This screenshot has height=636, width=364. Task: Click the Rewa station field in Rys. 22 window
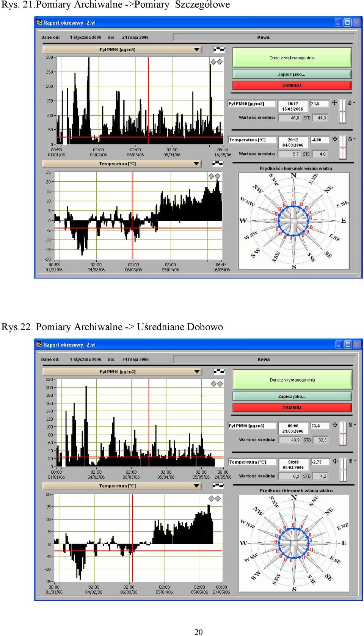coord(264,359)
